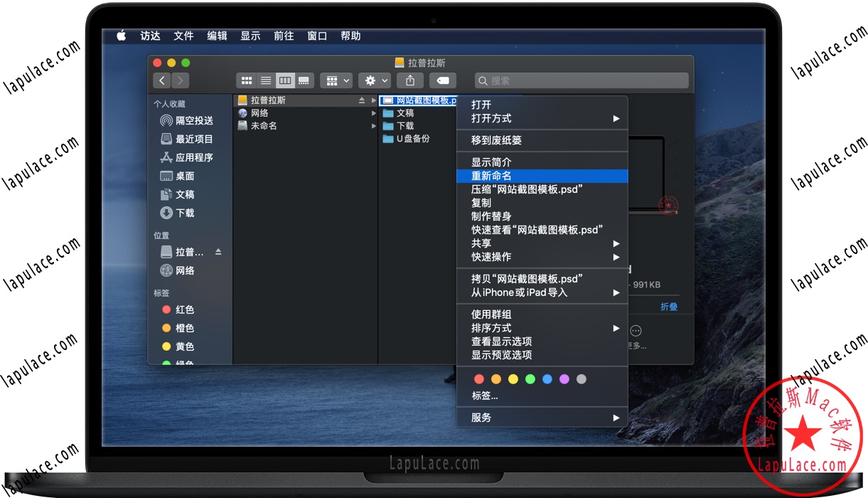Select the red tag color swatch

478,378
